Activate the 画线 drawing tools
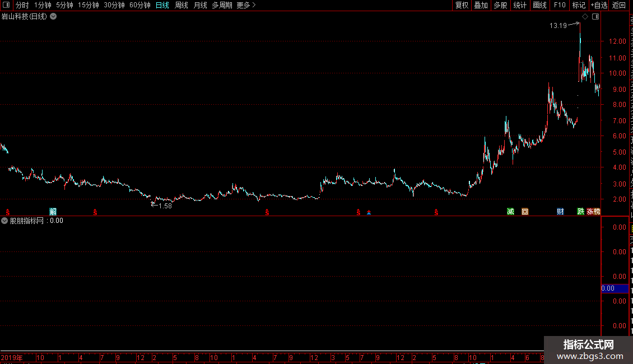This screenshot has width=633, height=364. [x=539, y=5]
